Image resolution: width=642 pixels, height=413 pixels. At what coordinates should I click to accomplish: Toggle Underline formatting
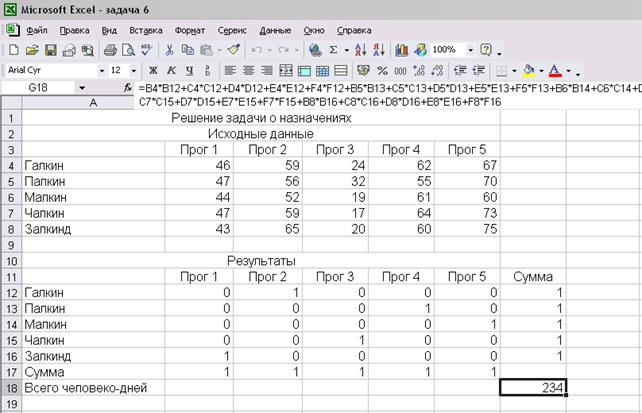pyautogui.click(x=189, y=71)
